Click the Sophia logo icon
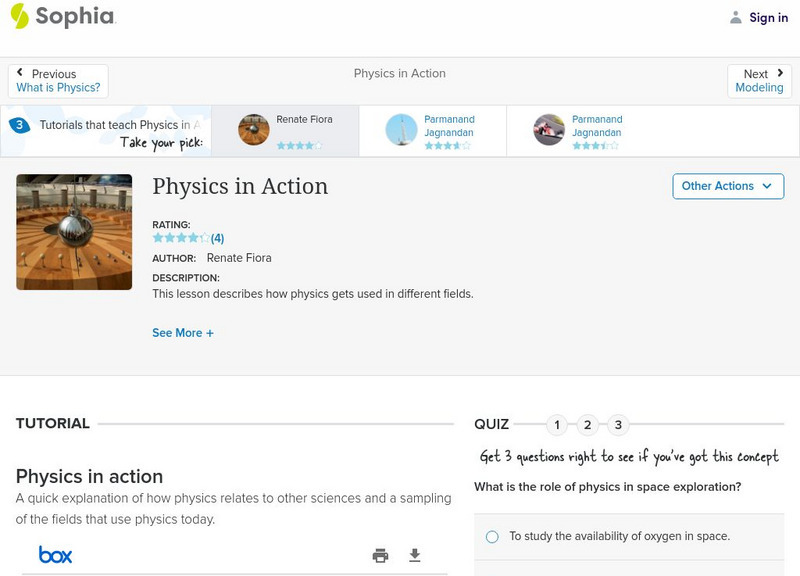The height and width of the screenshot is (576, 800). pos(19,16)
